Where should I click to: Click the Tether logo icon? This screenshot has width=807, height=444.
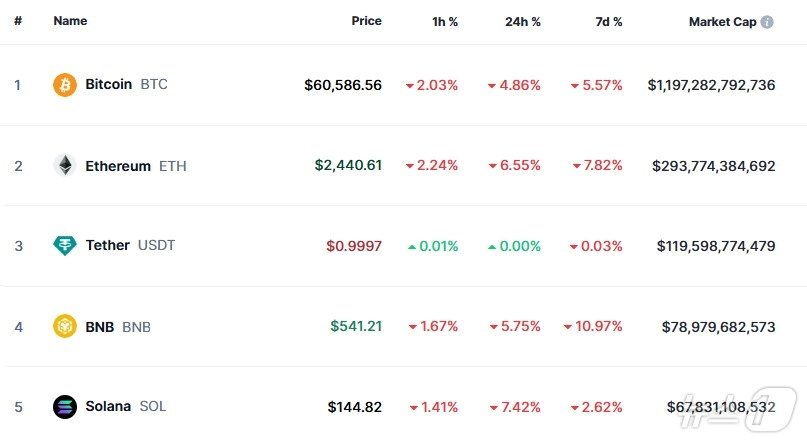click(64, 246)
